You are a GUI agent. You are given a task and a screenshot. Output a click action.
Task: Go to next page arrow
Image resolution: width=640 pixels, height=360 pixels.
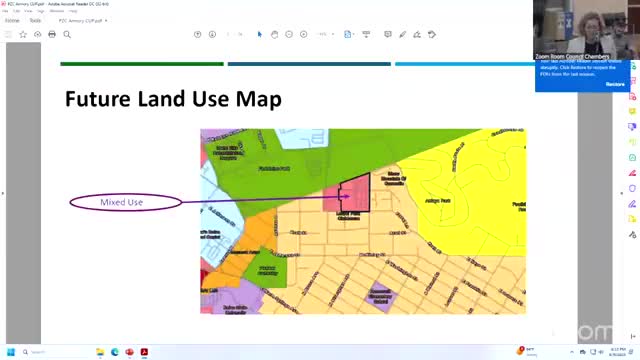pos(212,34)
